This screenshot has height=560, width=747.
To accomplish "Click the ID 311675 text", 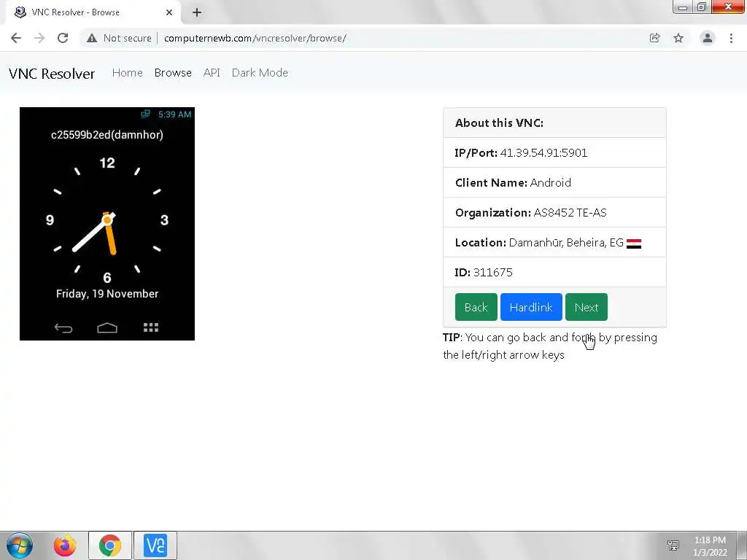I will pos(484,273).
